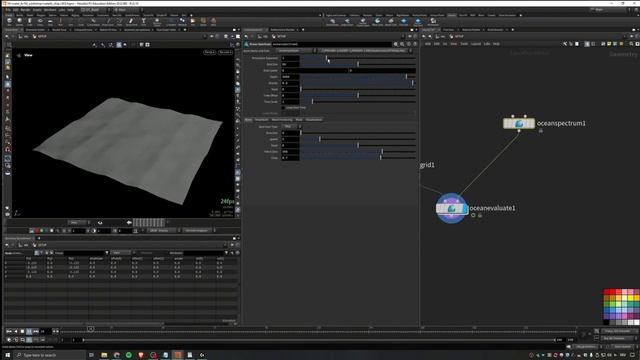Select the Spray Paint shelf tool
Viewport: 640px width, 360px height.
(131, 22)
